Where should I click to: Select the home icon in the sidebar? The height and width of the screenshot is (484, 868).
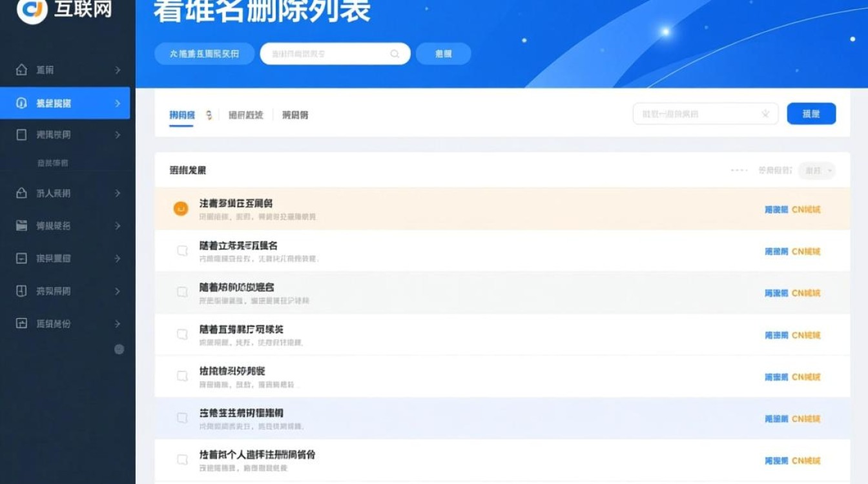click(x=22, y=68)
